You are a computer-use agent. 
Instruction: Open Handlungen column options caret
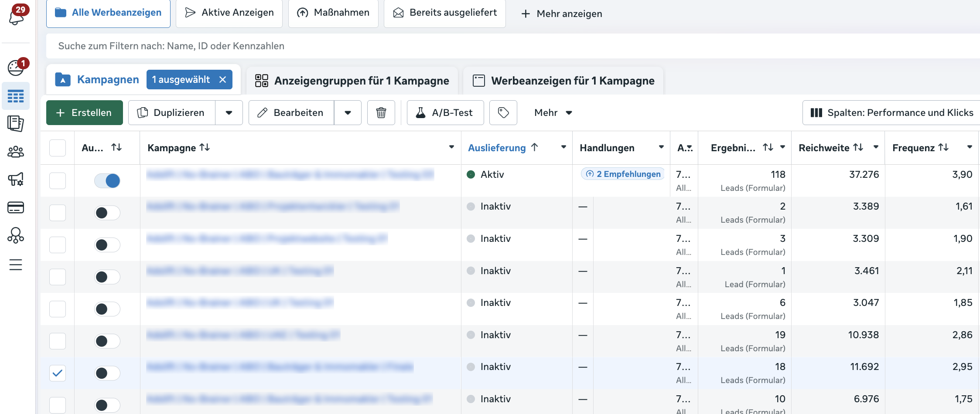(661, 147)
